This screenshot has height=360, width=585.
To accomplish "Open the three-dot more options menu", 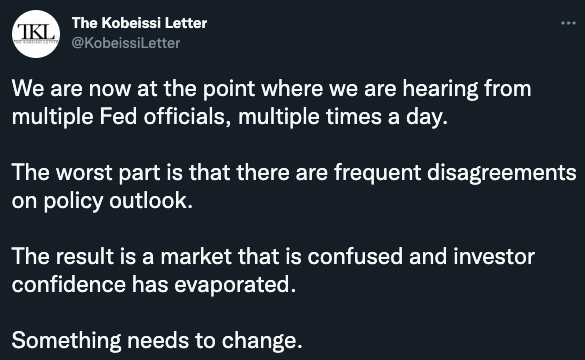I will coord(568,23).
